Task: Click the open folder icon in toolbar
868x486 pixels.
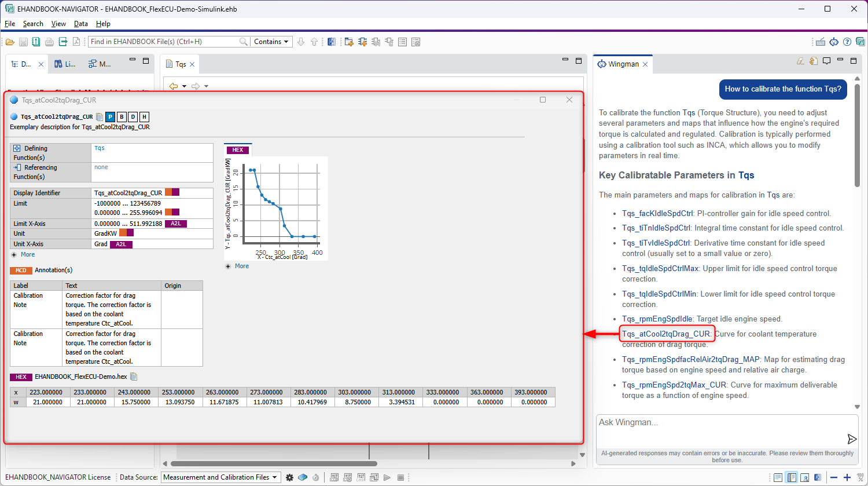Action: (10, 42)
